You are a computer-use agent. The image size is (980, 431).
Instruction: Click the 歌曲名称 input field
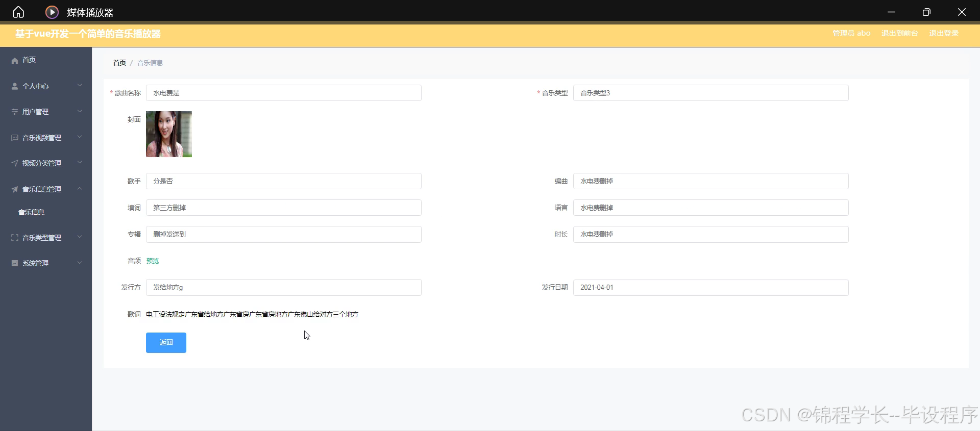click(284, 93)
